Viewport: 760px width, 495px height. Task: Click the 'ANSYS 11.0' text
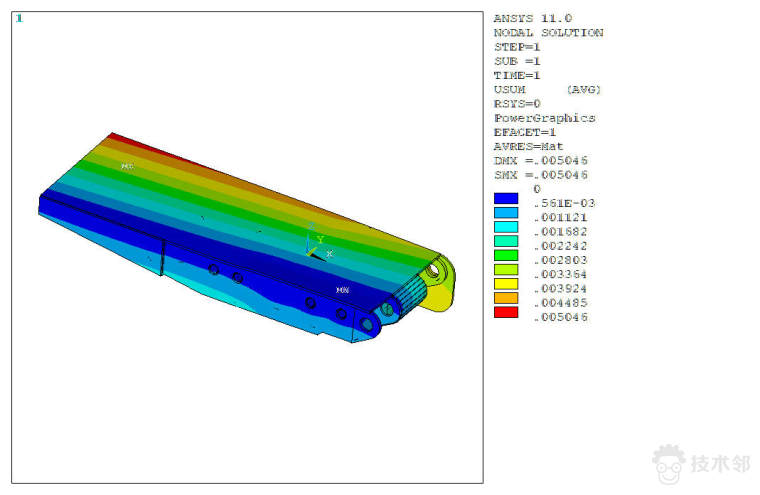[533, 18]
